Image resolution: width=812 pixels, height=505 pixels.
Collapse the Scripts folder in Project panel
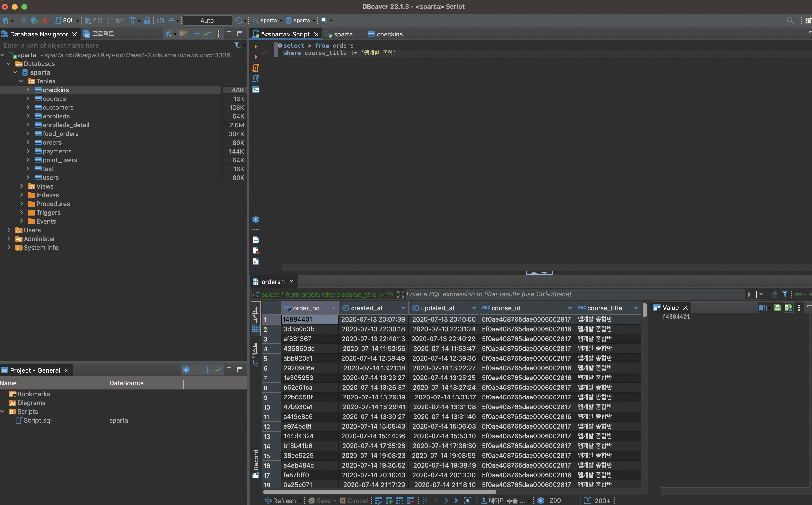point(3,412)
